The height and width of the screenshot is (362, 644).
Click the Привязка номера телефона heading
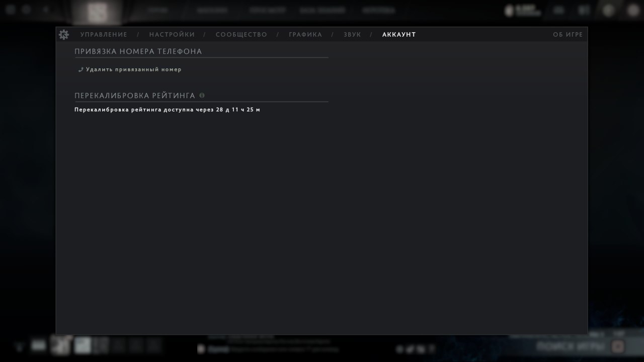[138, 51]
